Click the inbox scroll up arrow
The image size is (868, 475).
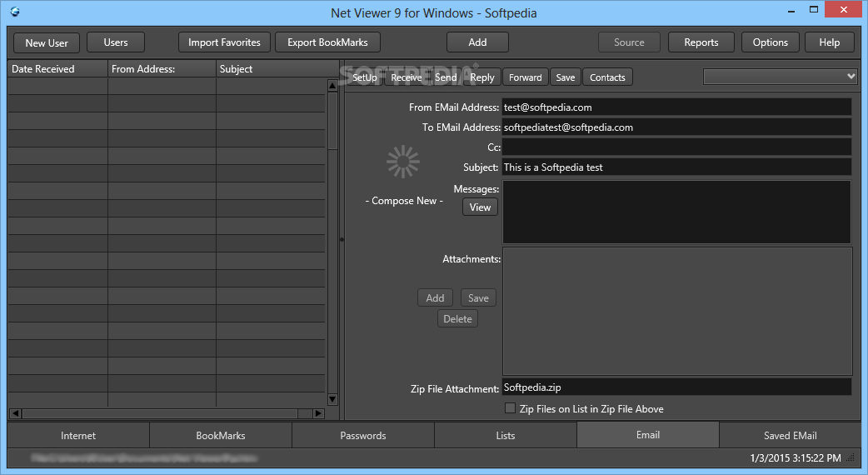coord(332,85)
